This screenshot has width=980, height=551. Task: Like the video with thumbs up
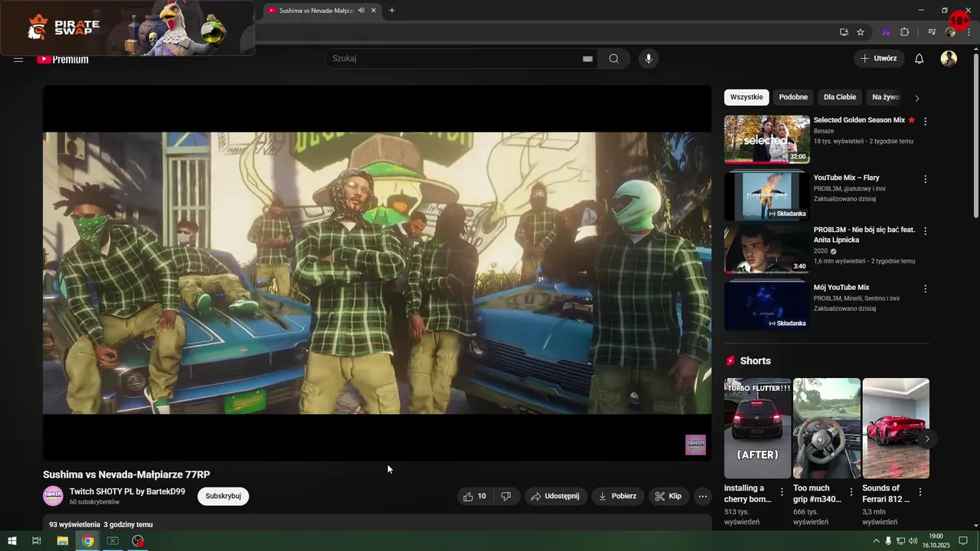tap(475, 496)
